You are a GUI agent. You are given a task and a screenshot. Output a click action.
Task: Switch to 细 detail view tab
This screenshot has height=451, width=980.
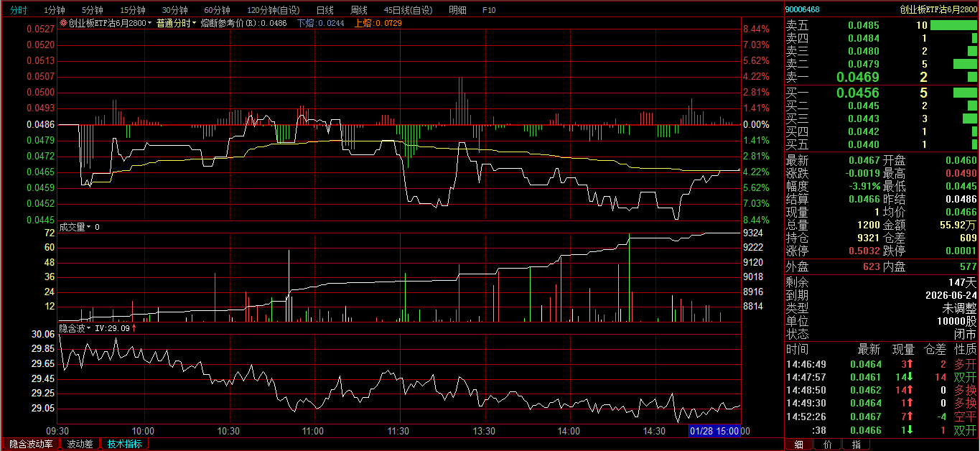[798, 445]
